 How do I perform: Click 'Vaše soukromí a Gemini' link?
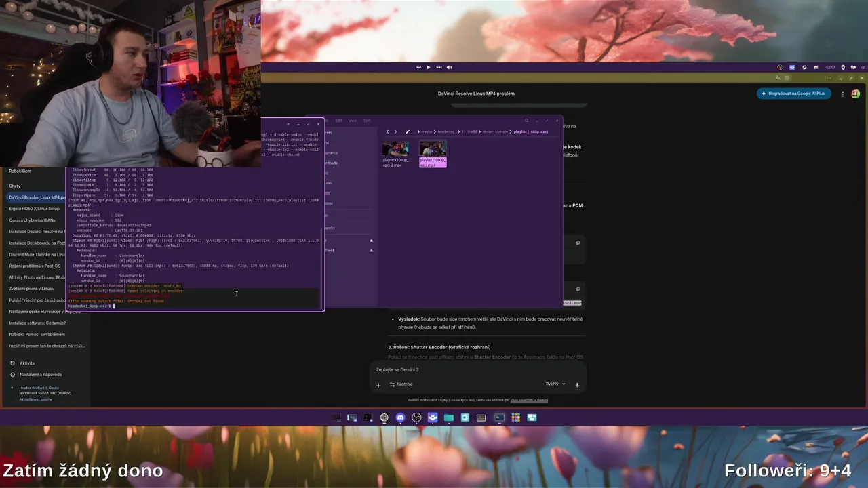[x=529, y=400]
